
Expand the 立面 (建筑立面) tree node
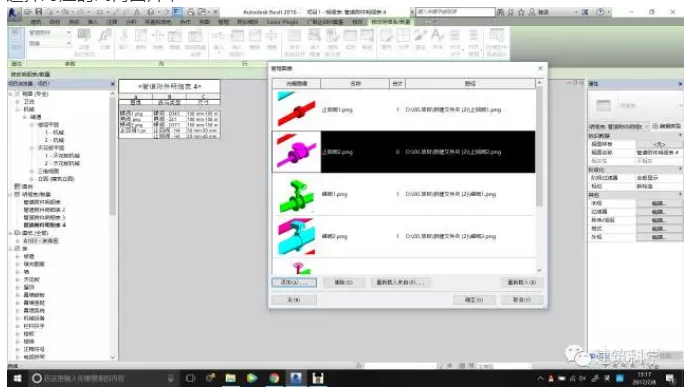point(32,179)
